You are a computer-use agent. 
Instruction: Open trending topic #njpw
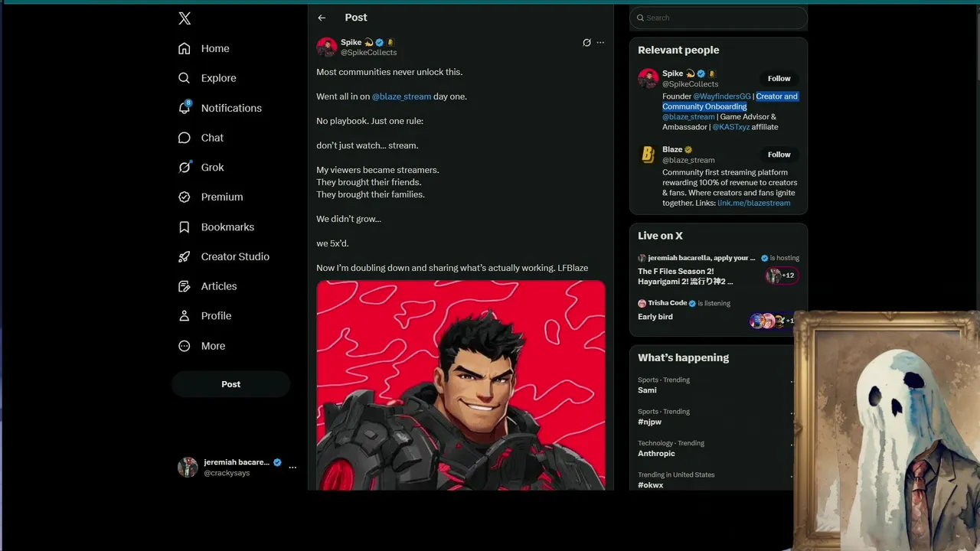(649, 422)
